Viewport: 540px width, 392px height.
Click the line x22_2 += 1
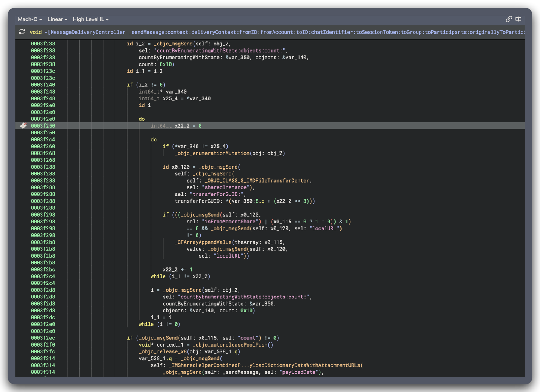click(178, 270)
